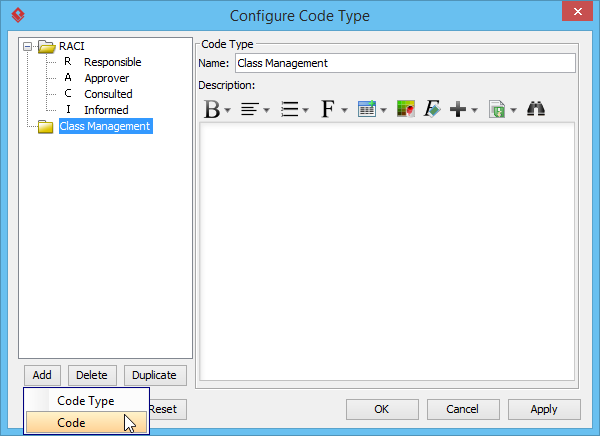Choose Code from the Add menu
Image resolution: width=600 pixels, height=436 pixels.
point(86,423)
